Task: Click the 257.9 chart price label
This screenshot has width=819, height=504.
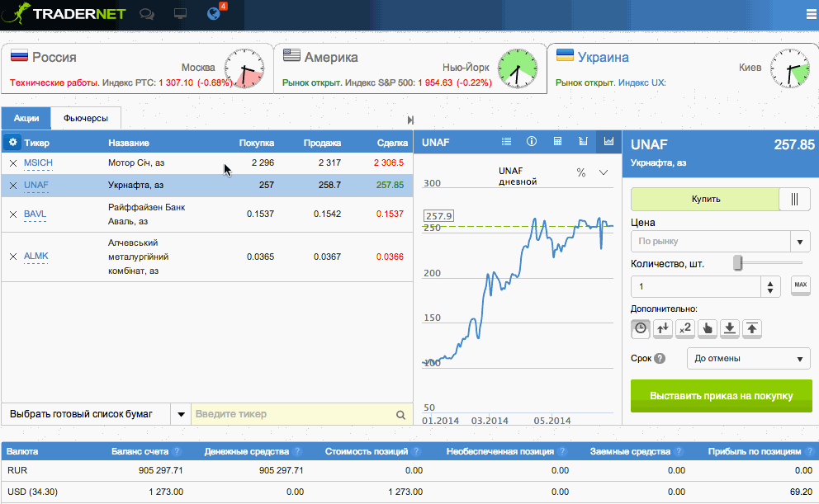Action: [438, 215]
